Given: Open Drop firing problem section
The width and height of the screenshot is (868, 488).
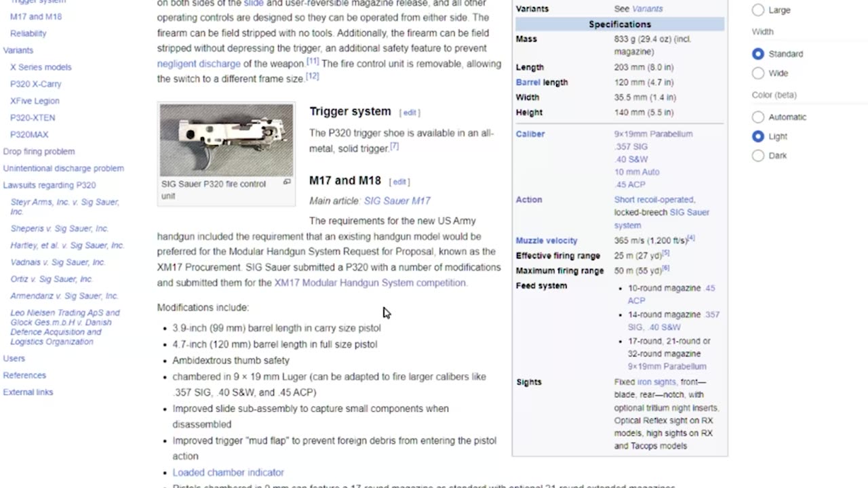Looking at the screenshot, I should pos(39,151).
